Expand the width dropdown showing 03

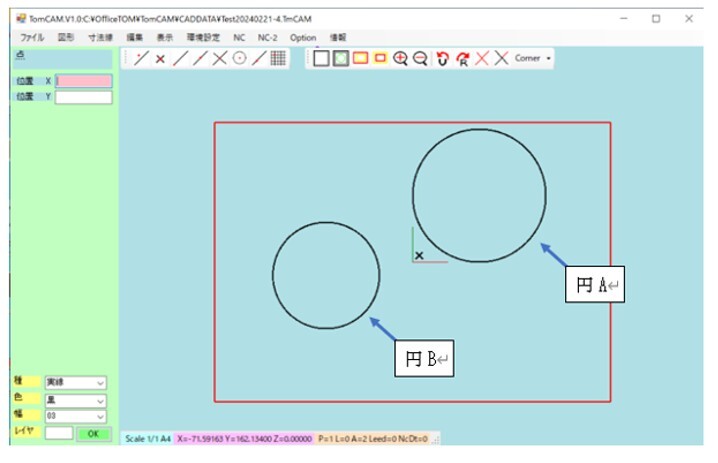[x=76, y=417]
